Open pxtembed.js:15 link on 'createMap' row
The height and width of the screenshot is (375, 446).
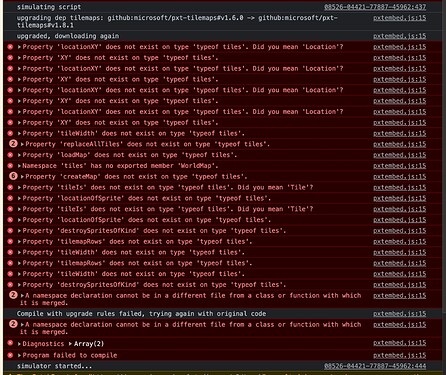pos(400,176)
